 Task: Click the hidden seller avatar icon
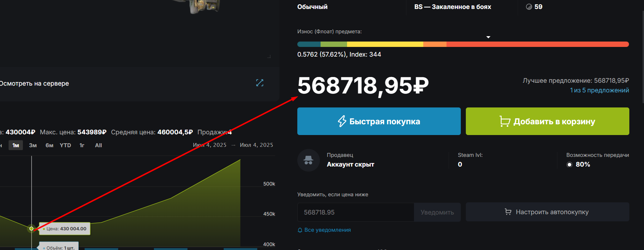(x=308, y=160)
